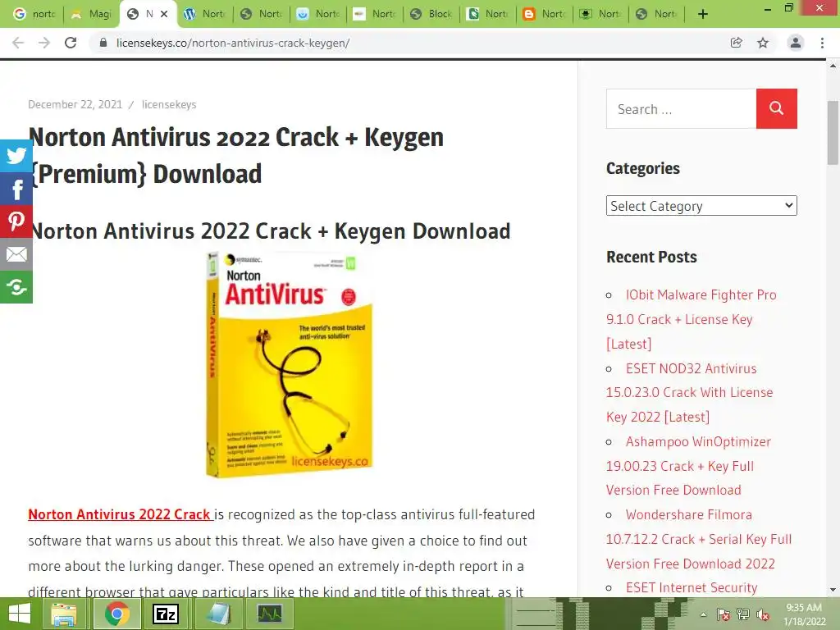Viewport: 840px width, 630px height.
Task: Show hidden system tray icons
Action: pos(703,614)
